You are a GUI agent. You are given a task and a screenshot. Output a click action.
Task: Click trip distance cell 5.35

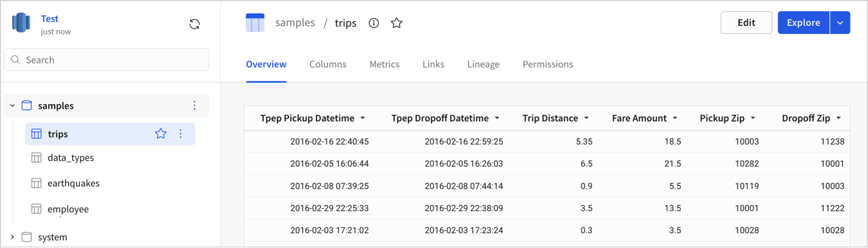pos(584,141)
